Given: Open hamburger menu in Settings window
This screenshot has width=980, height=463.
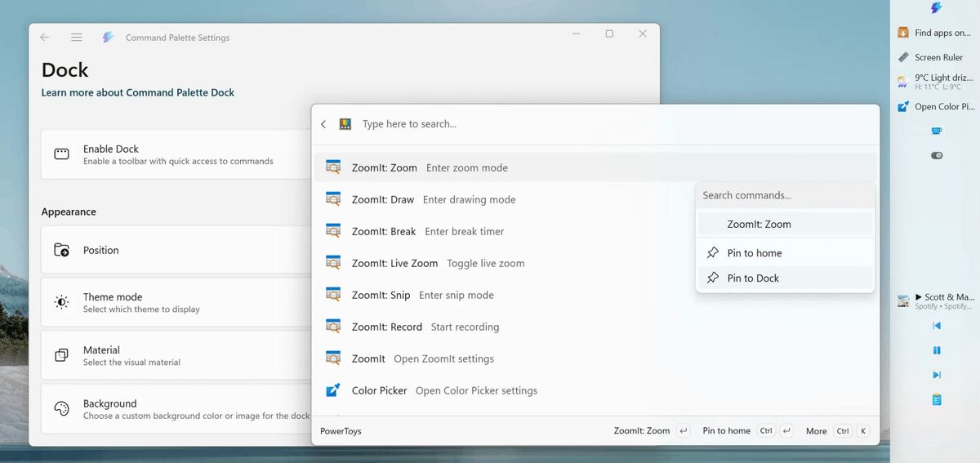Looking at the screenshot, I should coord(76,37).
